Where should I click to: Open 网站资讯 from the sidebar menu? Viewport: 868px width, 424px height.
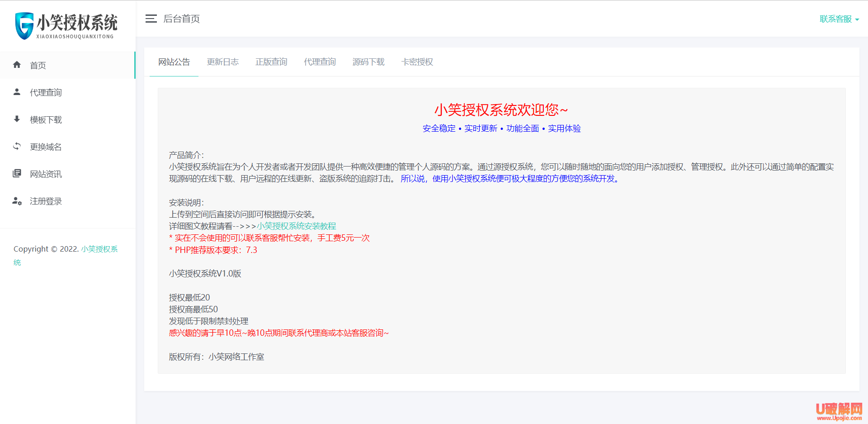click(x=46, y=174)
